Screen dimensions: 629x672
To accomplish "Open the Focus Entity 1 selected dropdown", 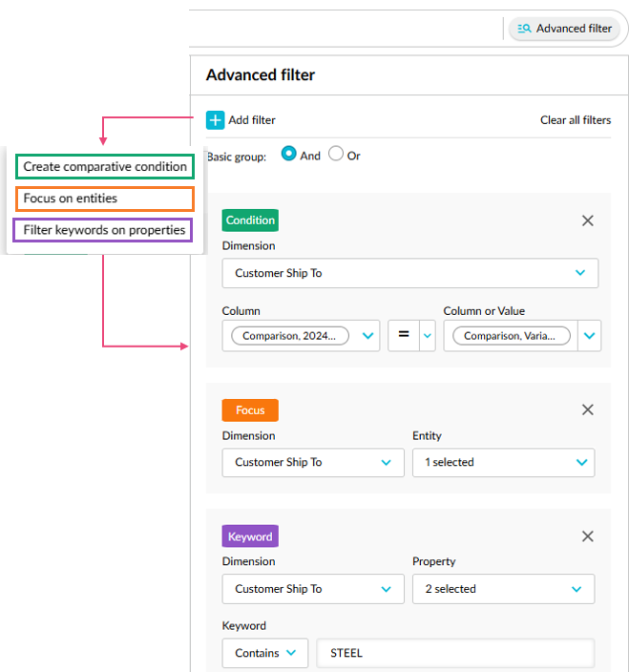I will pyautogui.click(x=503, y=462).
